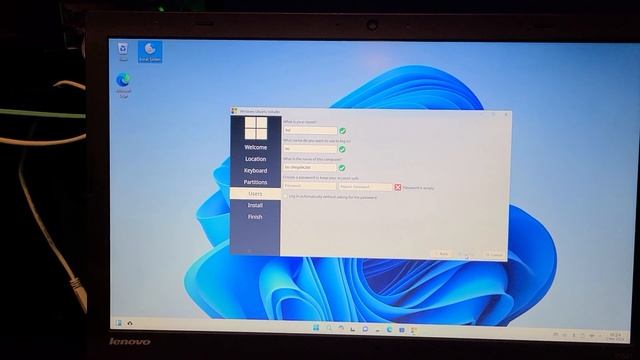The height and width of the screenshot is (360, 640).
Task: Go to the Finish step in sidebar
Action: [255, 217]
